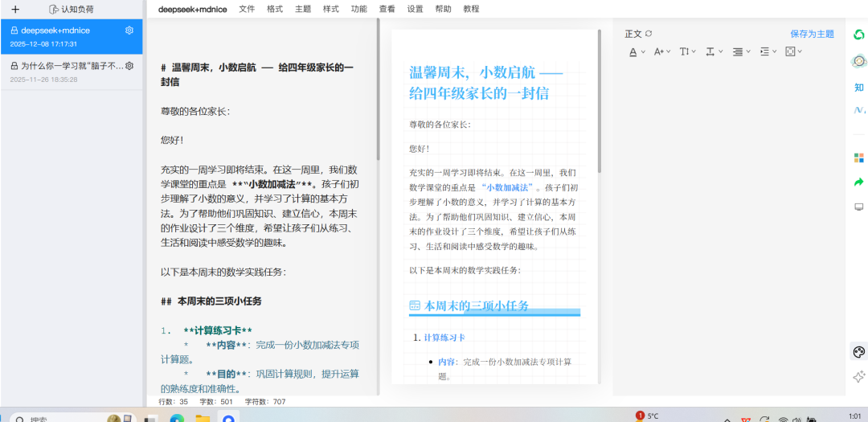Image resolution: width=868 pixels, height=422 pixels.
Task: Click the markdown heading line in editor
Action: [x=257, y=75]
